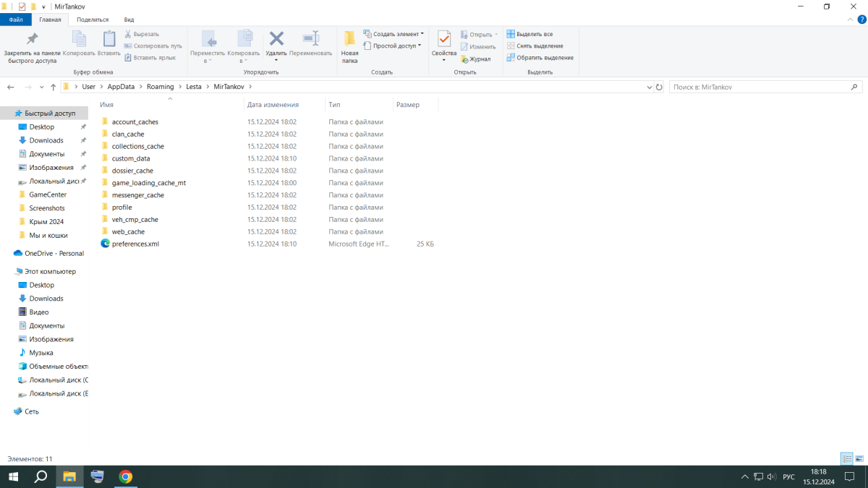Click Pin to Quick Access (Закрепить) icon

[32, 39]
